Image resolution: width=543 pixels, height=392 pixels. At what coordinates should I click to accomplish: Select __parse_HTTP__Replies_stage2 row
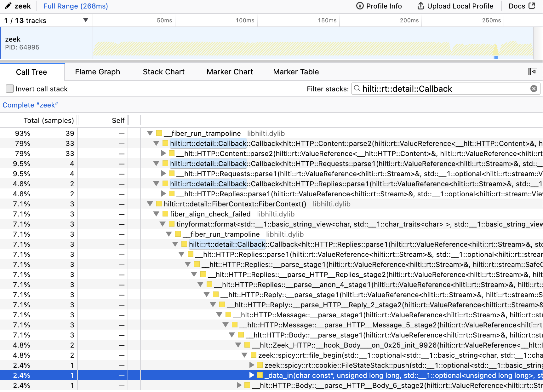pos(271,274)
